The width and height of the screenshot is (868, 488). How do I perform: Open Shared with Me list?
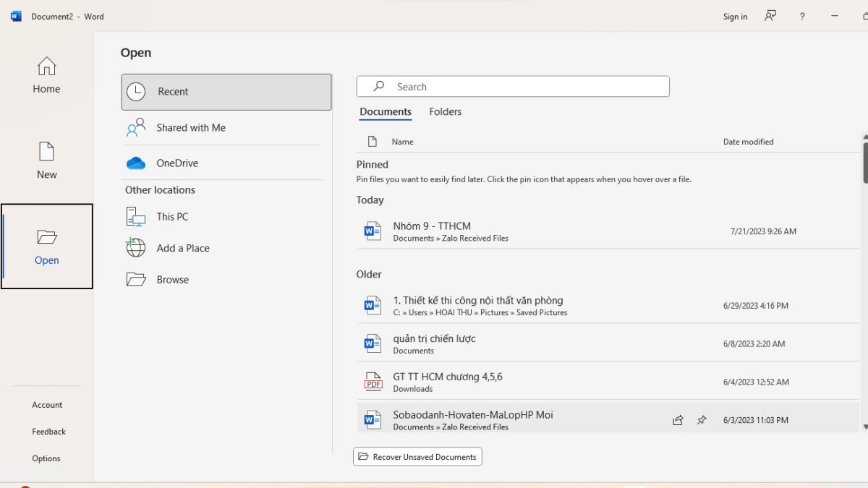click(x=191, y=128)
